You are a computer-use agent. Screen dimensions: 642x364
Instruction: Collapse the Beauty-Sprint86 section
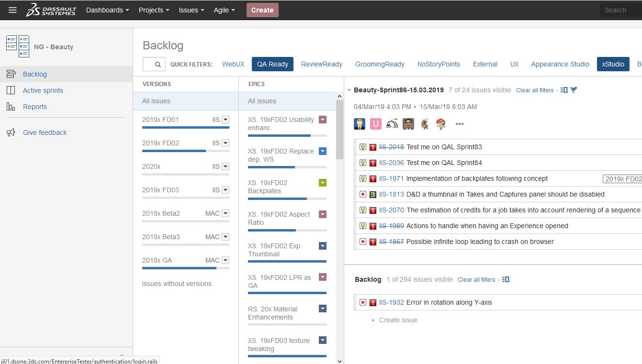[349, 89]
